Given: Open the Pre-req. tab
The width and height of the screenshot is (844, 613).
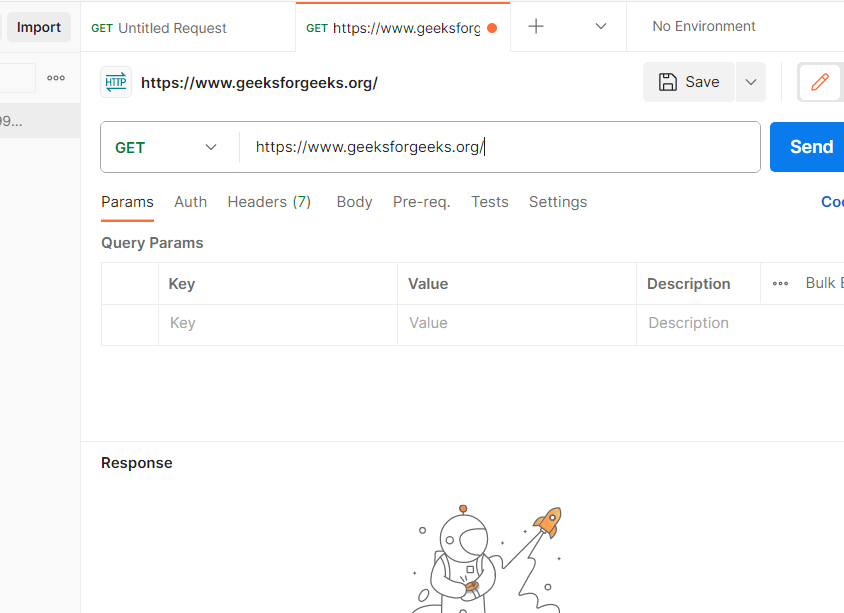Looking at the screenshot, I should click(421, 202).
